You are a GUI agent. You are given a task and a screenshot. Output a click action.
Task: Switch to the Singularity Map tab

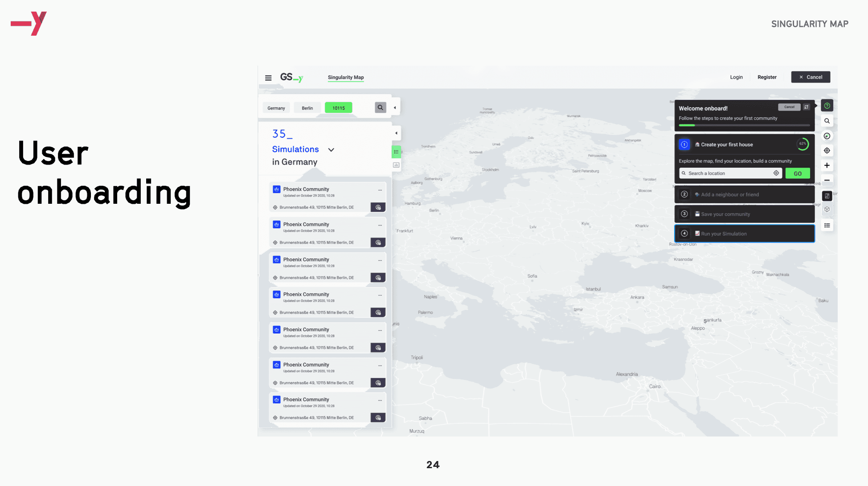tap(346, 77)
